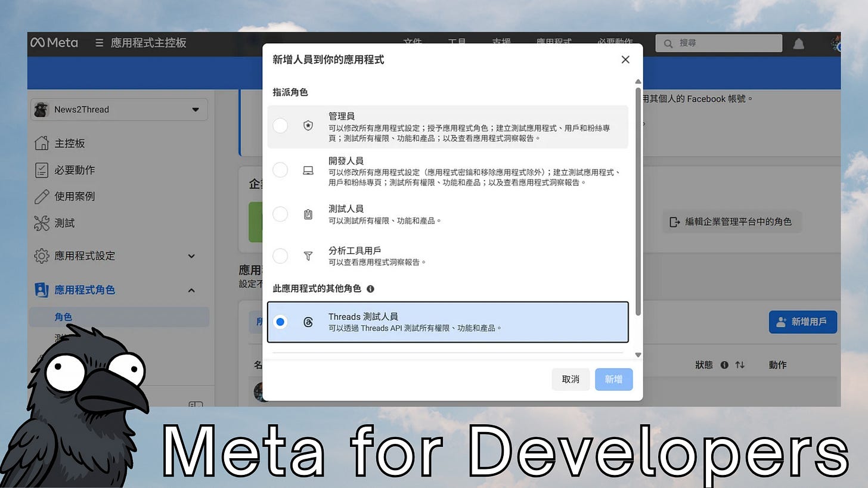Click the info icon next to 狀態
The image size is (868, 488).
724,365
